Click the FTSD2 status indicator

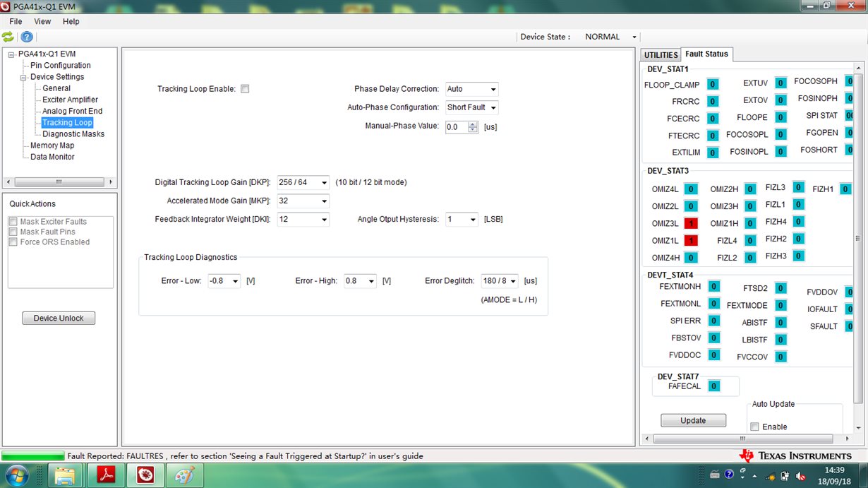[x=780, y=288]
